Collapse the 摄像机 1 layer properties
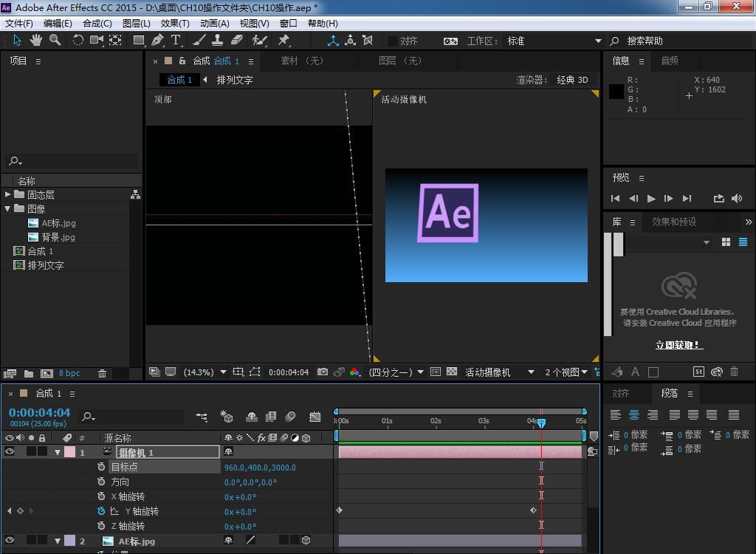The image size is (756, 554). tap(58, 452)
